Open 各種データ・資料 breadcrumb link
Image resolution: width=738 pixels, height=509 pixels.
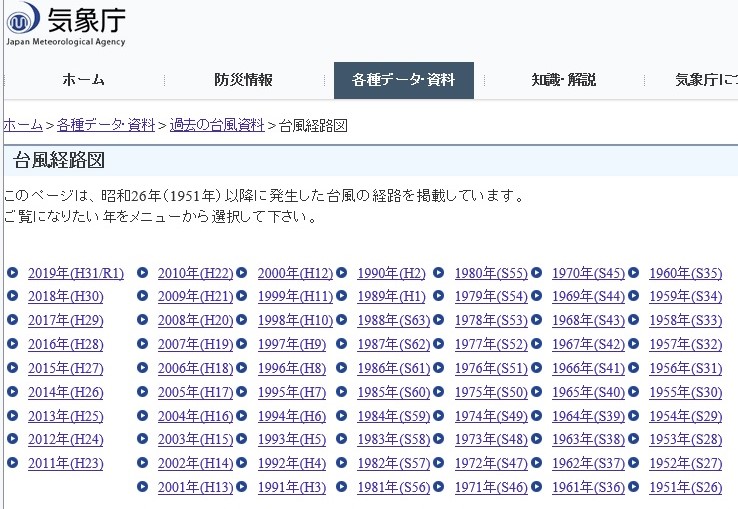(106, 125)
